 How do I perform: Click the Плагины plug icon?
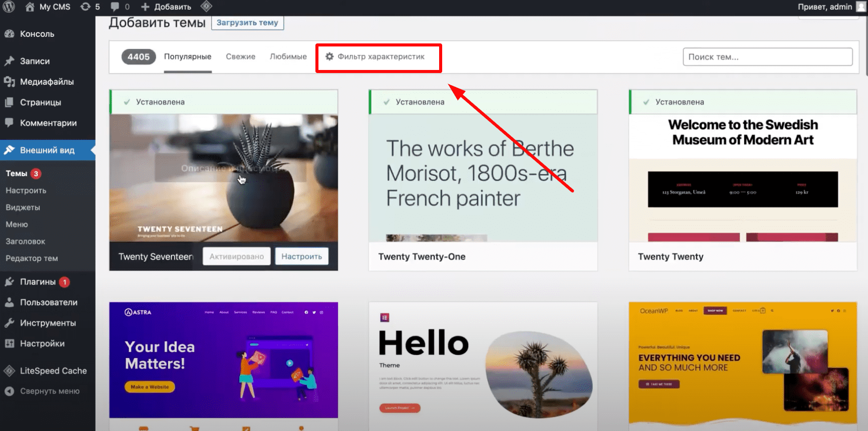tap(9, 281)
